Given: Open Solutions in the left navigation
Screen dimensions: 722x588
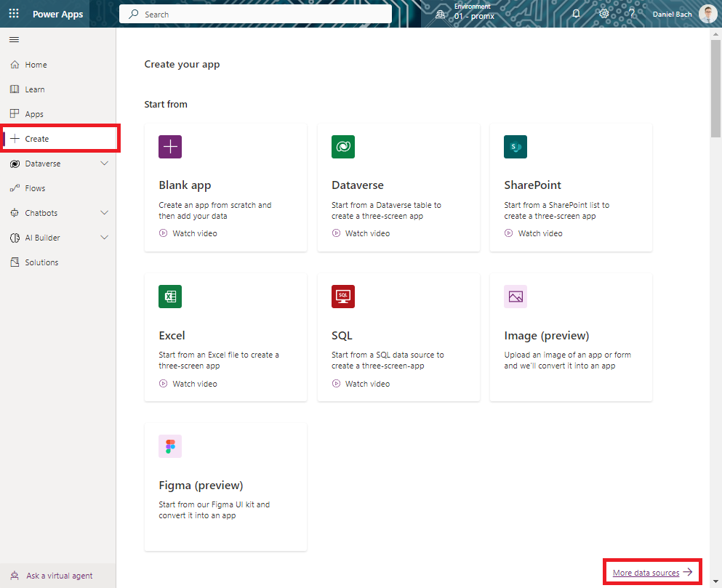Looking at the screenshot, I should tap(41, 262).
